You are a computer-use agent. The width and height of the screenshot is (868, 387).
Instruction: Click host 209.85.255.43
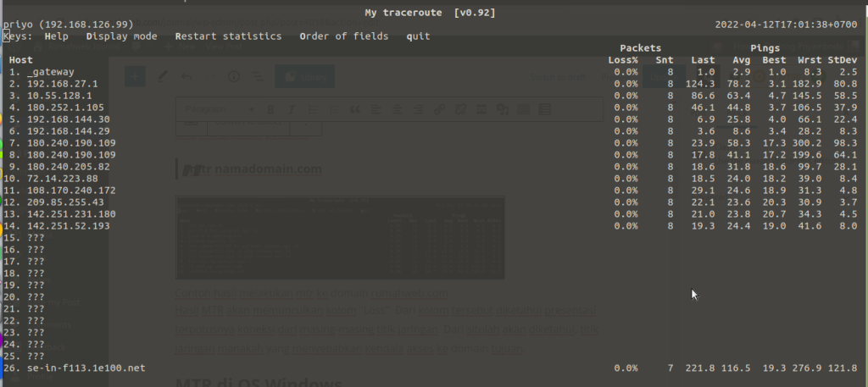tap(65, 202)
